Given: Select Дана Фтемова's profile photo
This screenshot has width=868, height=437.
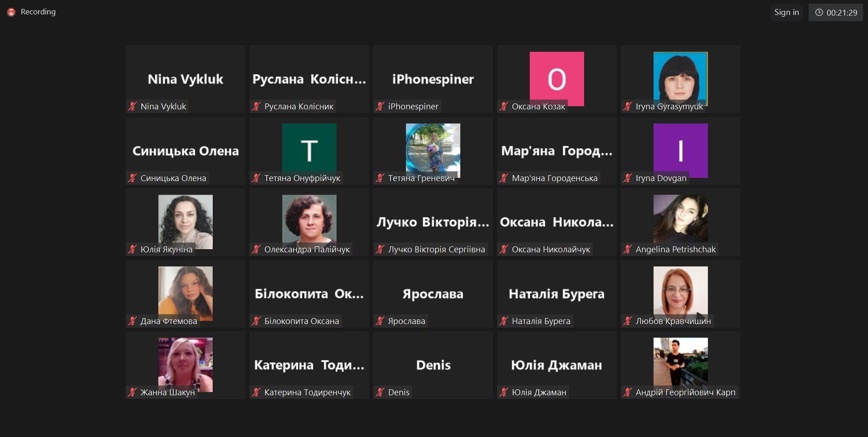Looking at the screenshot, I should pos(185,293).
